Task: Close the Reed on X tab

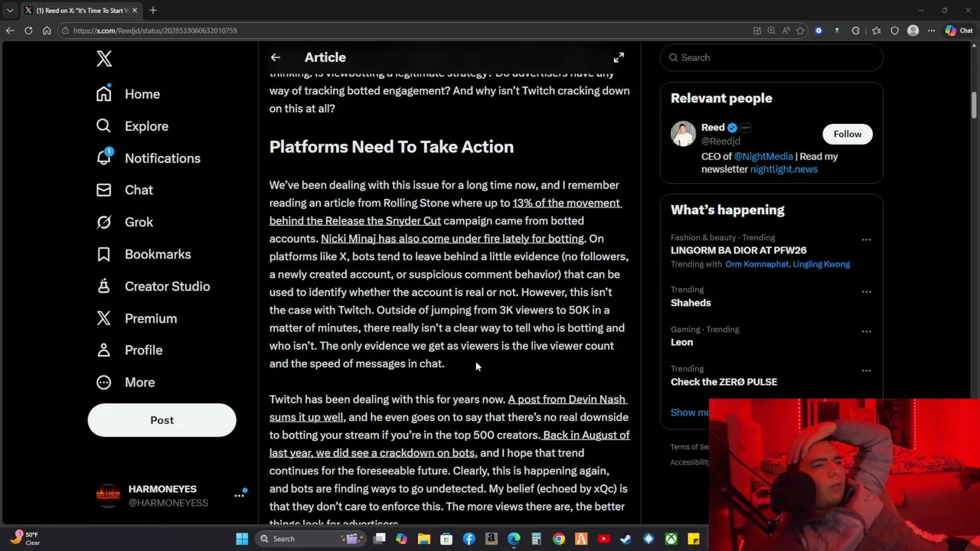Action: tap(135, 10)
